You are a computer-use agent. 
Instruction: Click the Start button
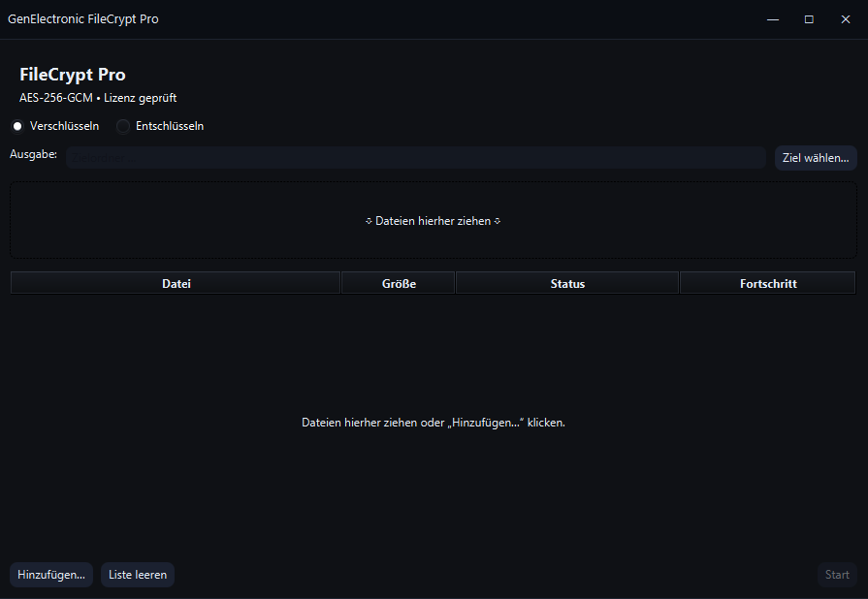click(836, 575)
